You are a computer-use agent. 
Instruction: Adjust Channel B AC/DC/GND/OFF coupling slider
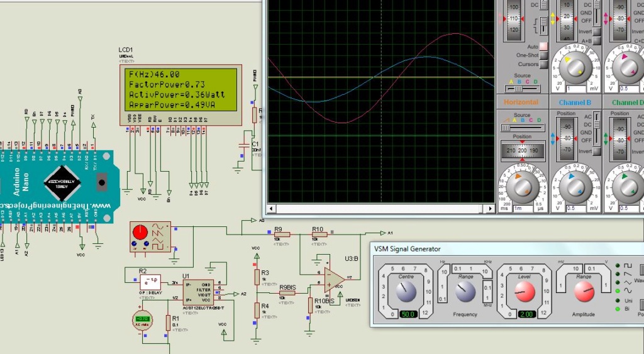(596, 128)
